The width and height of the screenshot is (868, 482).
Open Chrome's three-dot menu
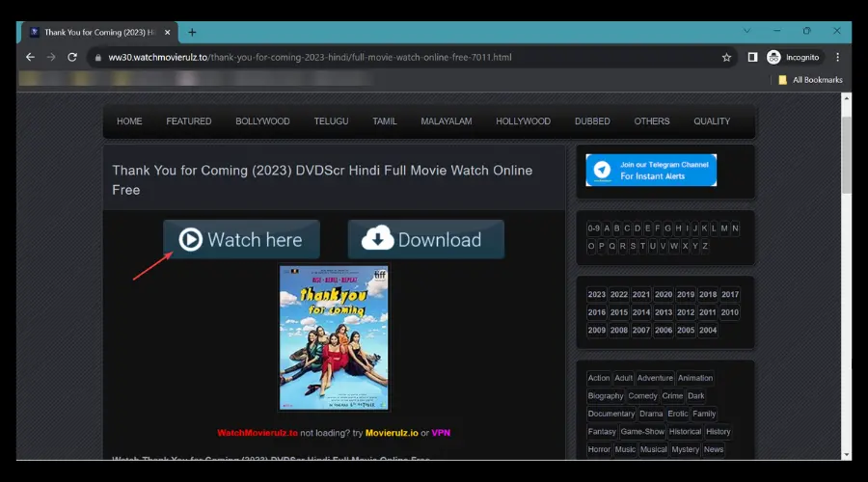837,57
